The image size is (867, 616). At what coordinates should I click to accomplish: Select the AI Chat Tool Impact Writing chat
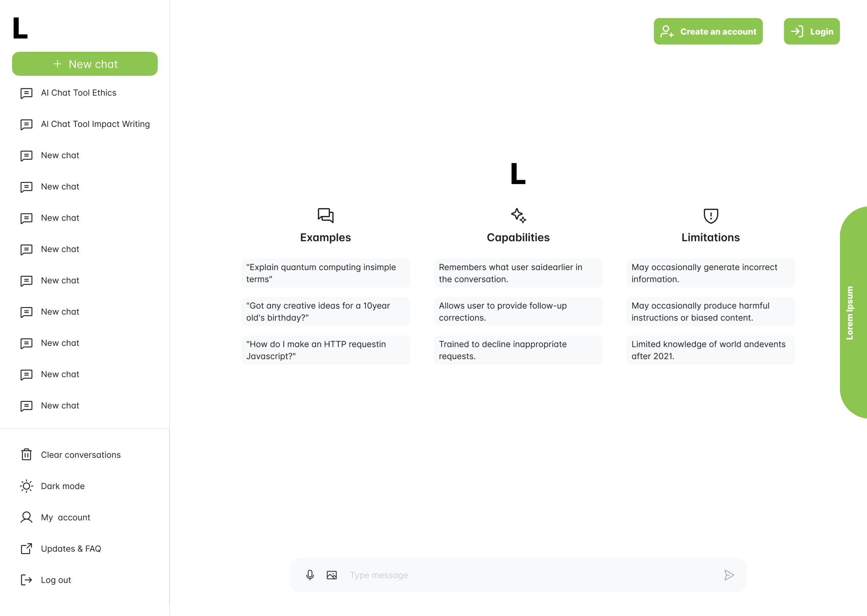tap(95, 124)
